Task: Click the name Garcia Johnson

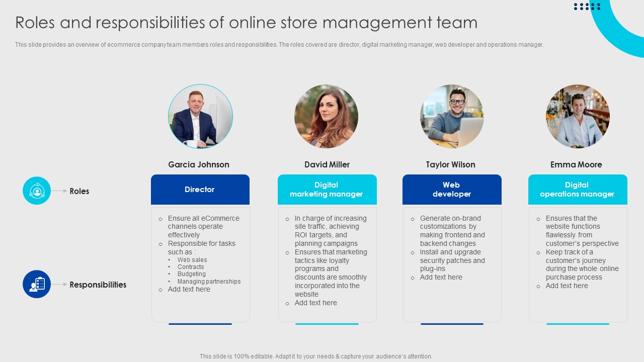Action: [199, 164]
